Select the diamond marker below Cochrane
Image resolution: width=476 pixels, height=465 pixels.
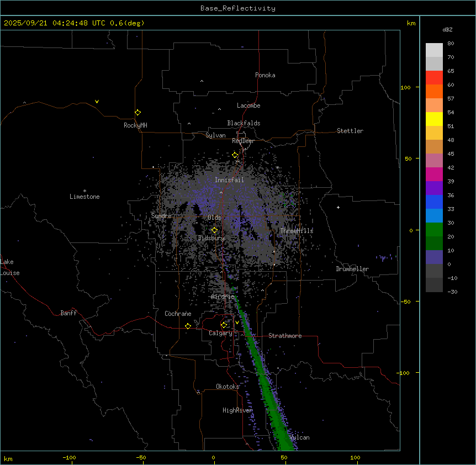coord(188,326)
